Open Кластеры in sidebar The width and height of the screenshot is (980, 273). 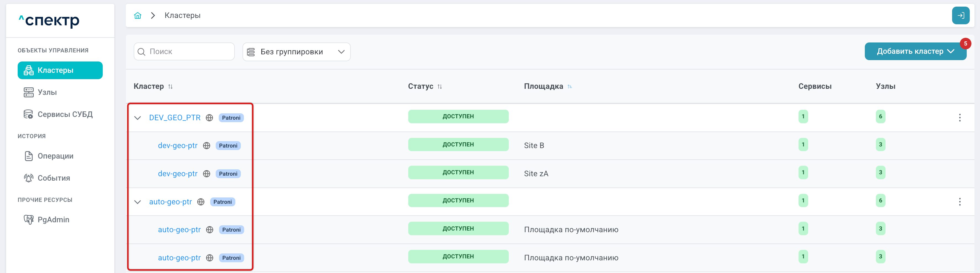pyautogui.click(x=60, y=70)
